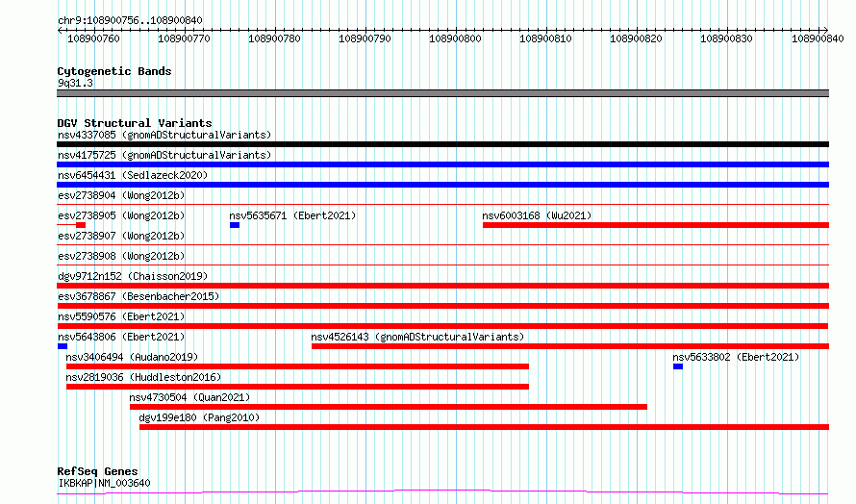856x504 pixels.
Task: Open nsv2819036 Huddleston2016 label
Action: 143,377
